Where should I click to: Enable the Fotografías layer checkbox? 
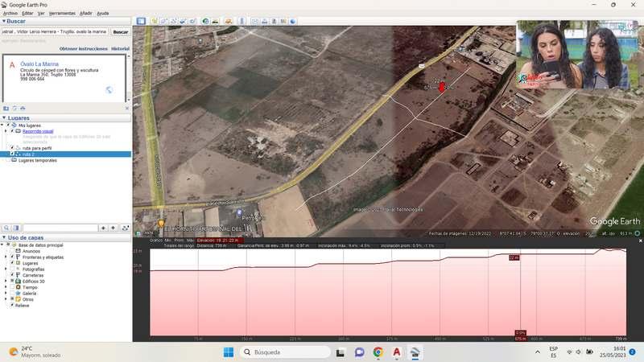(x=12, y=269)
